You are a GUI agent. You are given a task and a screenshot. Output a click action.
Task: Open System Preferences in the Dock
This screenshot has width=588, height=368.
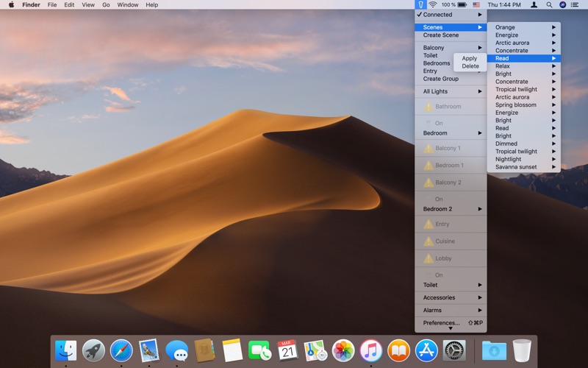[454, 350]
